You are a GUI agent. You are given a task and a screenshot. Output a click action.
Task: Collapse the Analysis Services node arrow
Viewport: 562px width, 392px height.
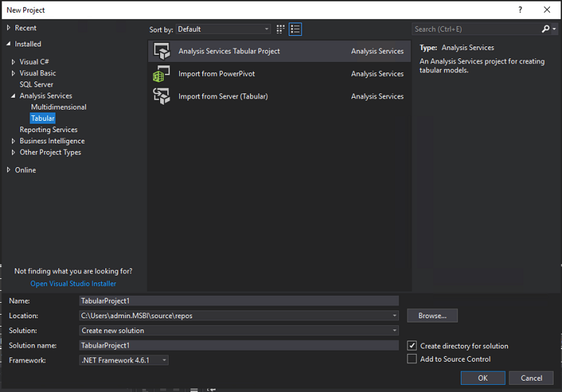(x=13, y=96)
